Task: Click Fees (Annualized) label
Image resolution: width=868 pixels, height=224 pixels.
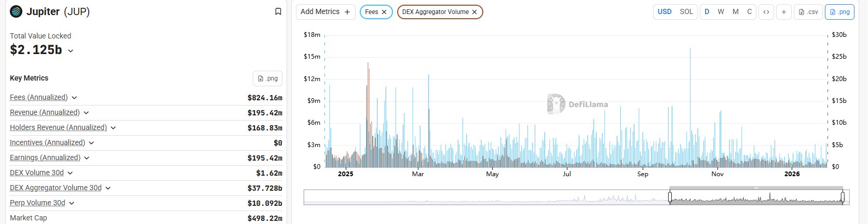Action: pos(39,98)
